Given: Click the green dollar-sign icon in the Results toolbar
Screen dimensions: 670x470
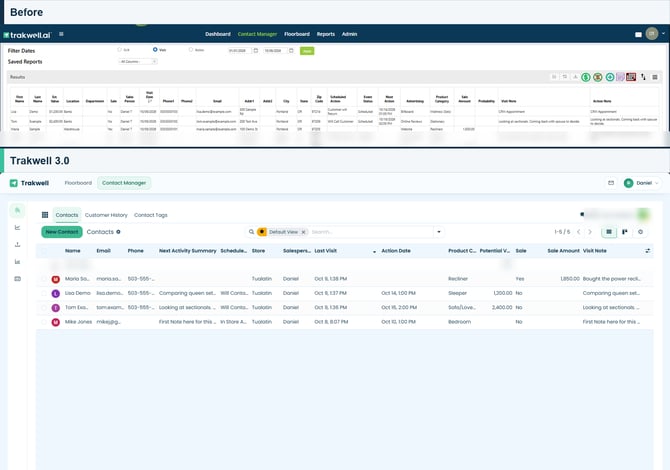Looking at the screenshot, I should (x=586, y=77).
